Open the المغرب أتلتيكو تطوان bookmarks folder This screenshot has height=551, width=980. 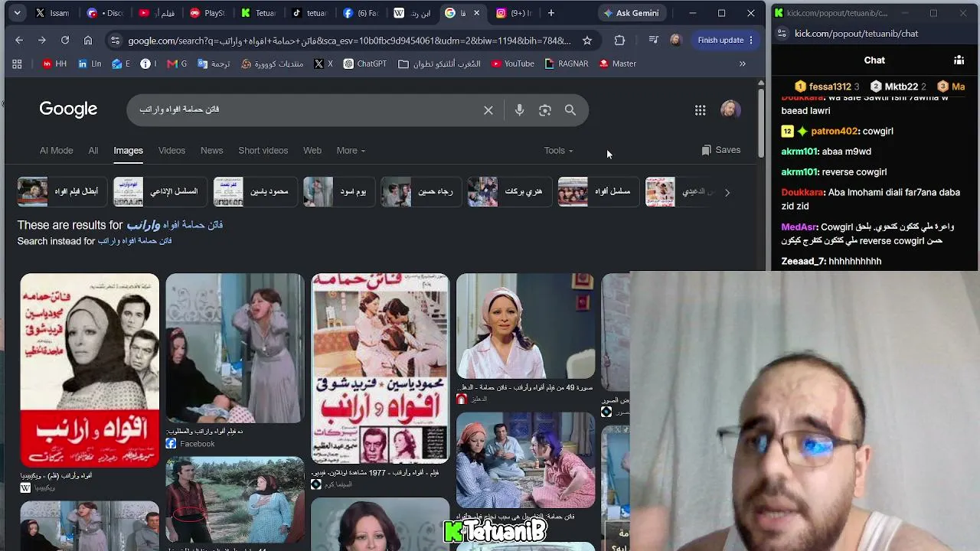pyautogui.click(x=440, y=64)
